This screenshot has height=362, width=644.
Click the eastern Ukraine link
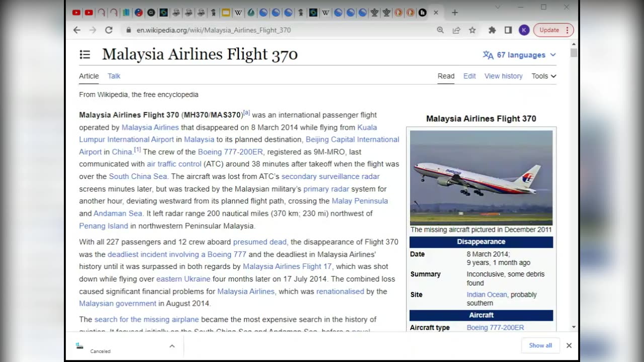pyautogui.click(x=183, y=279)
